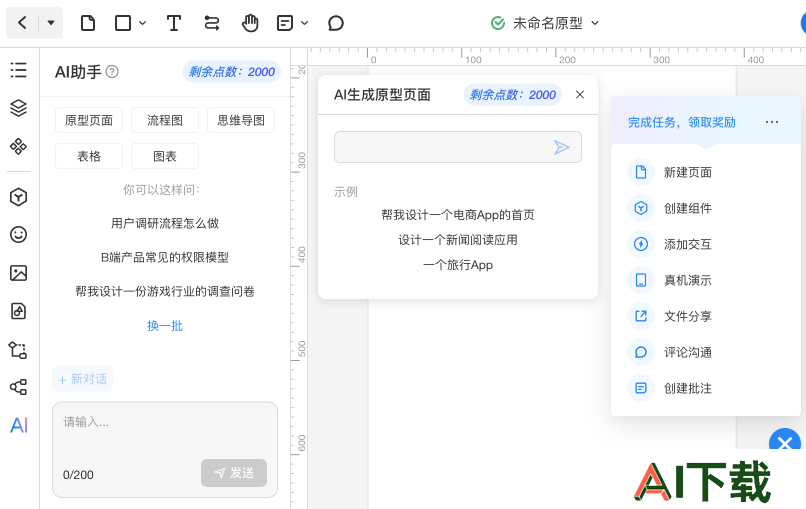Click the blue round close button
Image resolution: width=806 pixels, height=509 pixels.
click(785, 441)
